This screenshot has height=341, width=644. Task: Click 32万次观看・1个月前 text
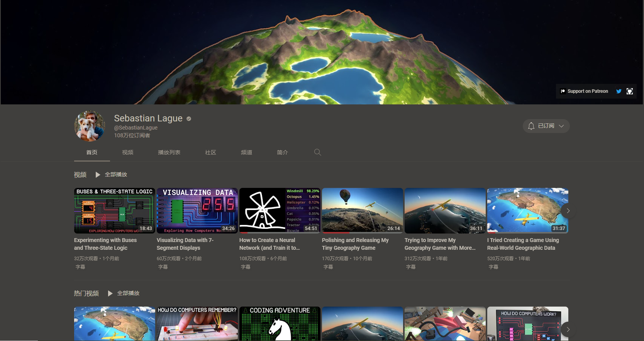point(97,259)
